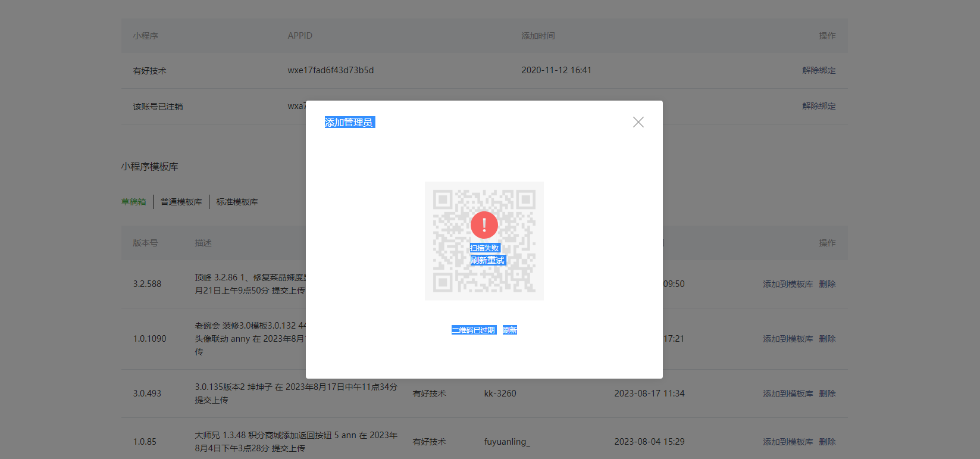
Task: Delete draft version 1.0.85
Action: pyautogui.click(x=827, y=442)
